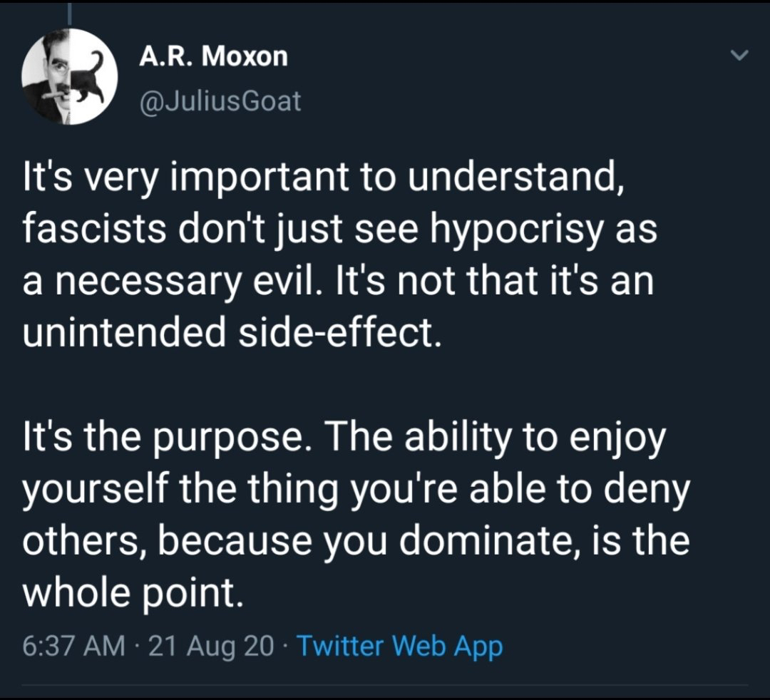Click the closing words "whole point."

click(133, 591)
